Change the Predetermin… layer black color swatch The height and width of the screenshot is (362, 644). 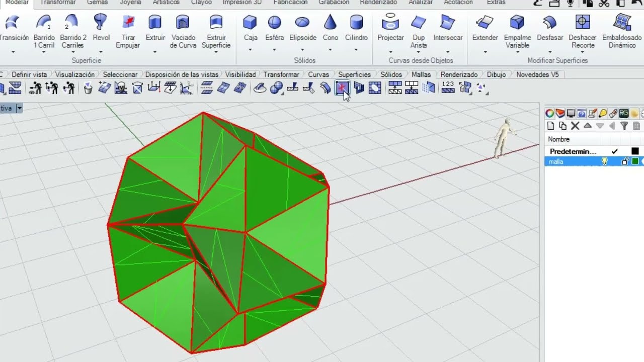click(x=635, y=151)
